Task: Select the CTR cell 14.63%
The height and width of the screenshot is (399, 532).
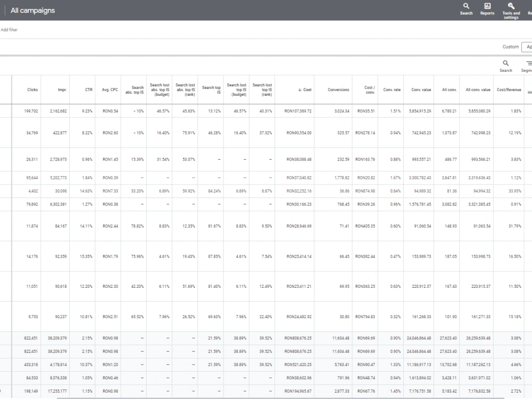Action: point(86,191)
